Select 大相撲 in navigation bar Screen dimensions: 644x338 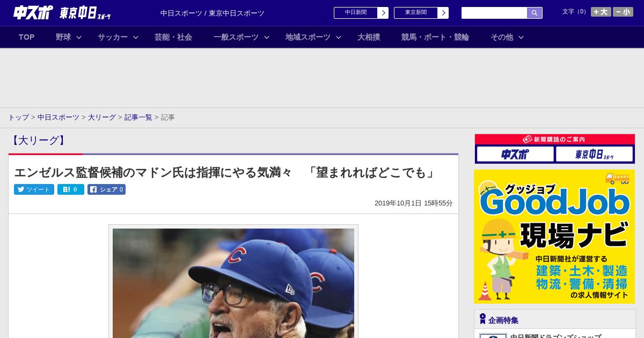(x=369, y=37)
